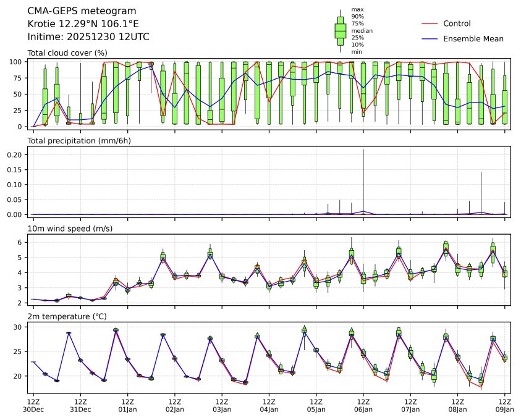Click the Initime 20251230 12UTC text
Viewport: 521px width, 420px height.
coord(88,37)
